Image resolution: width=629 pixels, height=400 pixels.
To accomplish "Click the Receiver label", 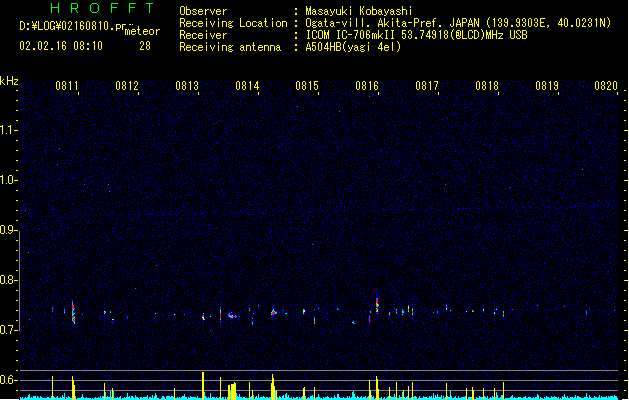I will (203, 35).
